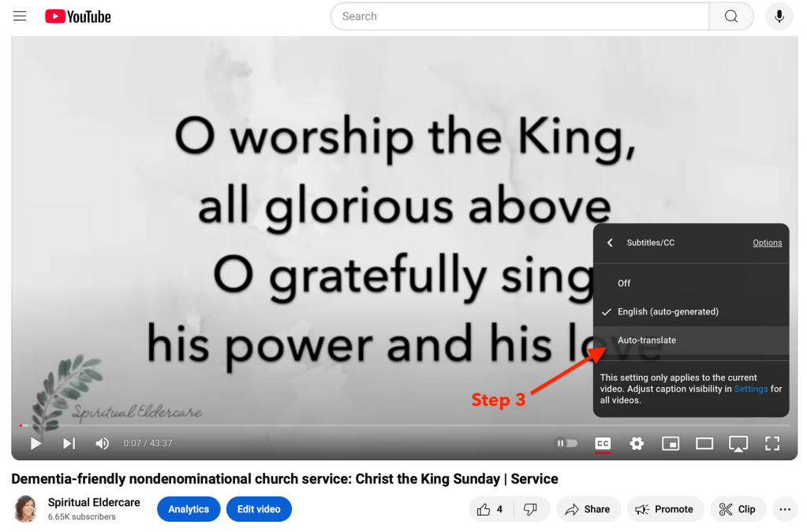Viewport: 807px width, 532px height.
Task: Toggle closed captions CC button
Action: (x=603, y=443)
